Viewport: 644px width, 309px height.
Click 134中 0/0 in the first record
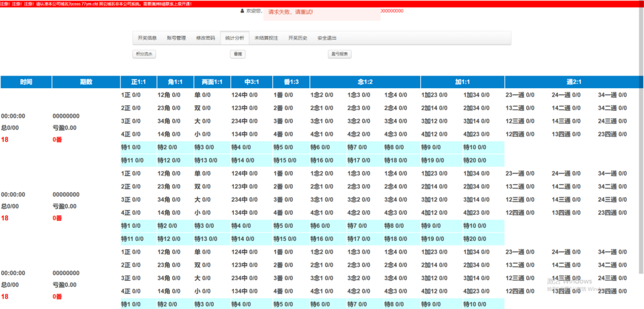pyautogui.click(x=245, y=134)
